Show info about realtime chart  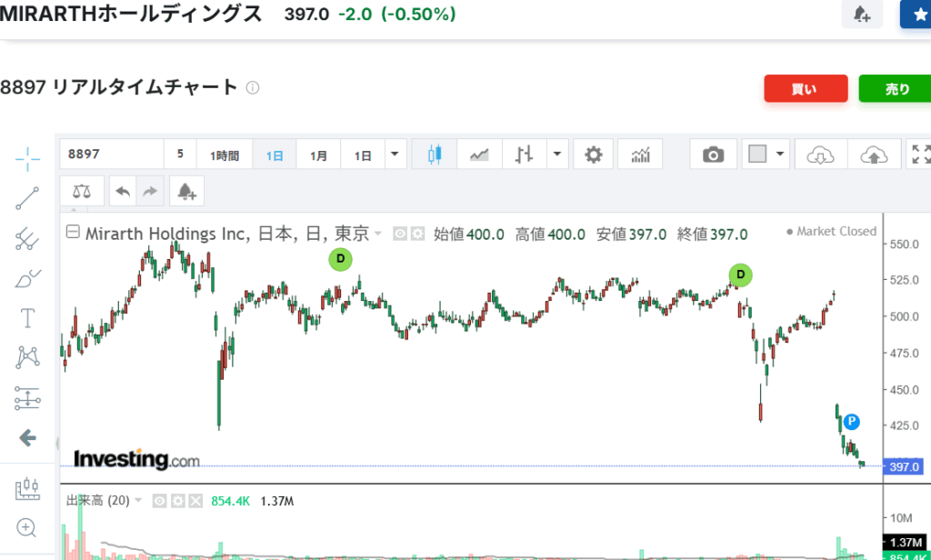(x=253, y=88)
